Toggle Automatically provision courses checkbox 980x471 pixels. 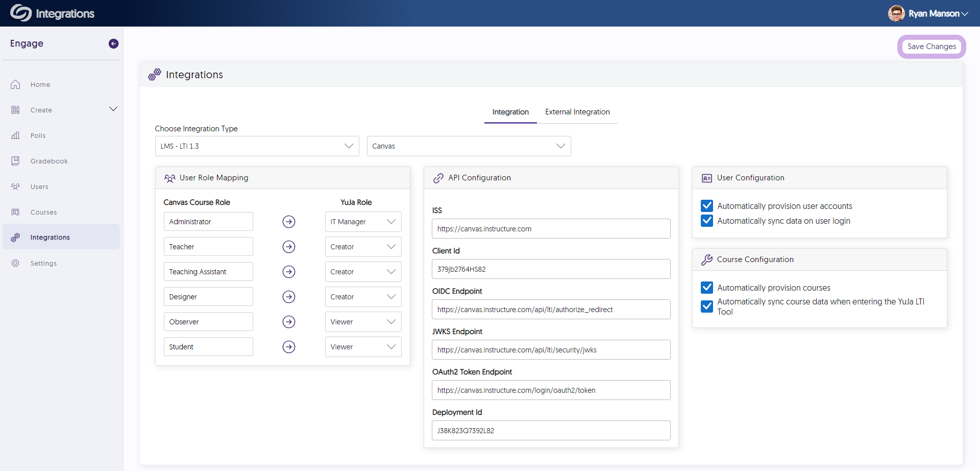pos(707,288)
